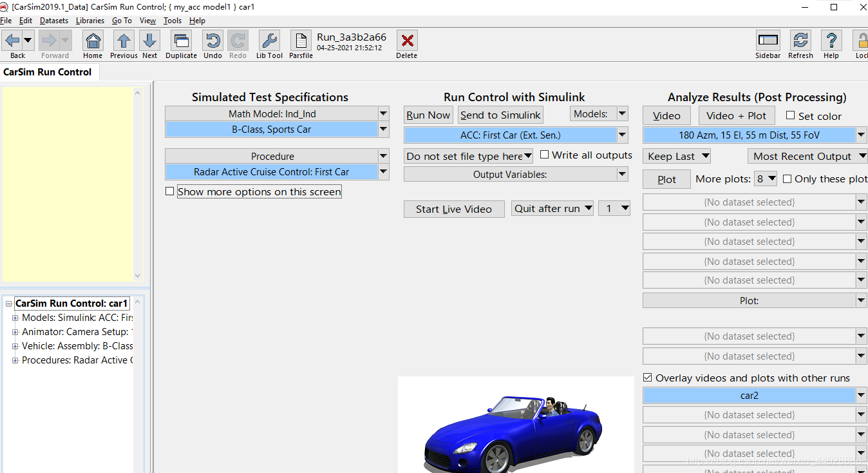Delete the current run dataset
This screenshot has height=473, width=868.
406,41
